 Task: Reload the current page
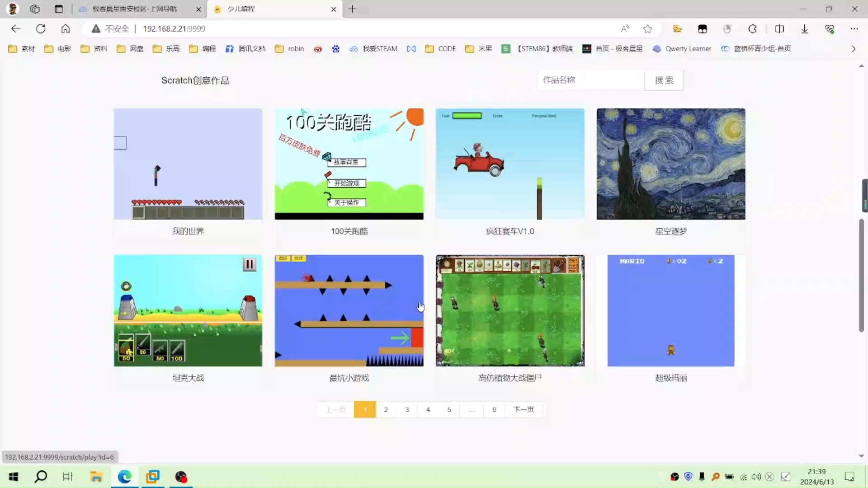pos(41,29)
